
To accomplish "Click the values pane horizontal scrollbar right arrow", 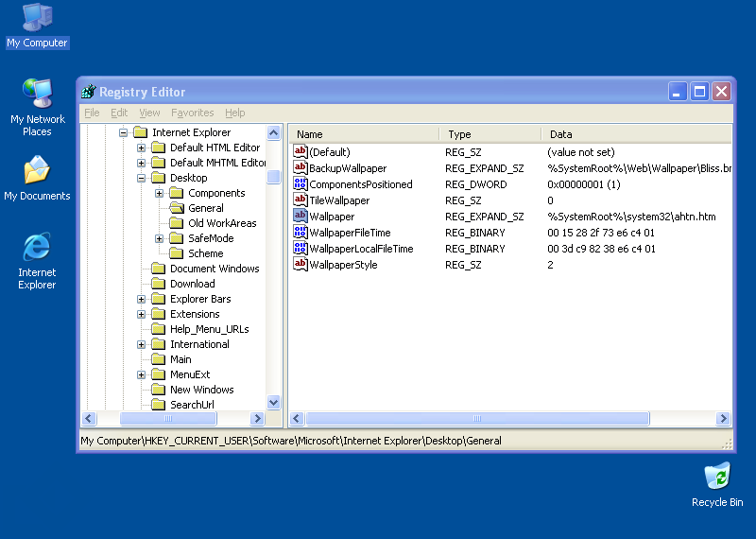I will pos(724,418).
